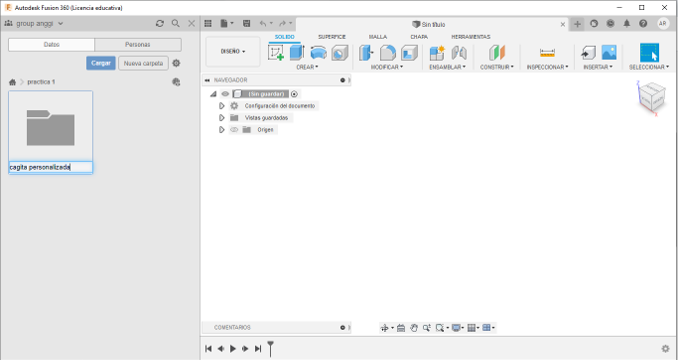Select the Insert Image (canvas) tool
This screenshot has width=678, height=360.
[609, 52]
